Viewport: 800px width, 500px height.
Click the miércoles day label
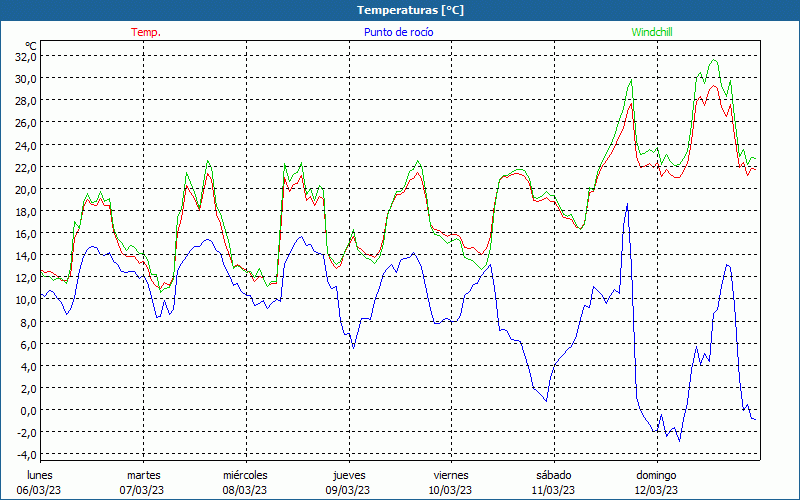245,475
